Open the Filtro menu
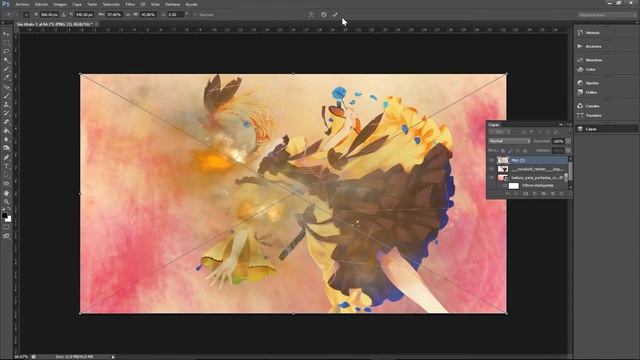The height and width of the screenshot is (360, 640). pos(130,4)
